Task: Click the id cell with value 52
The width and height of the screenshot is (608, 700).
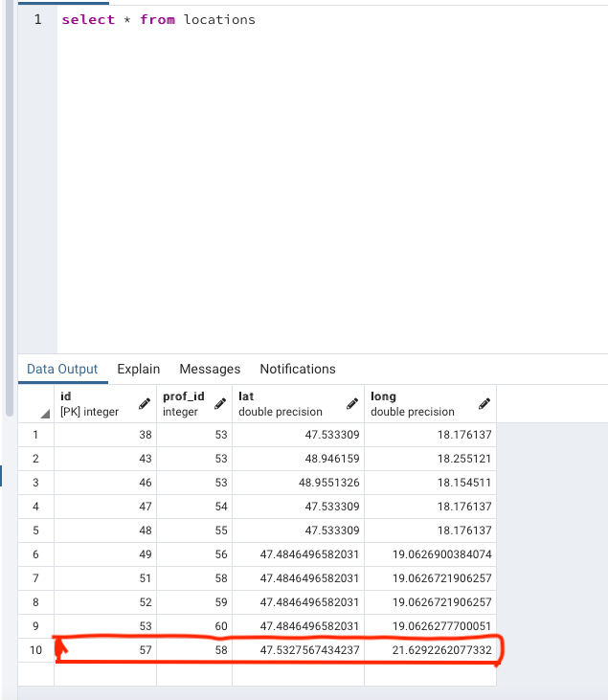Action: tap(105, 602)
